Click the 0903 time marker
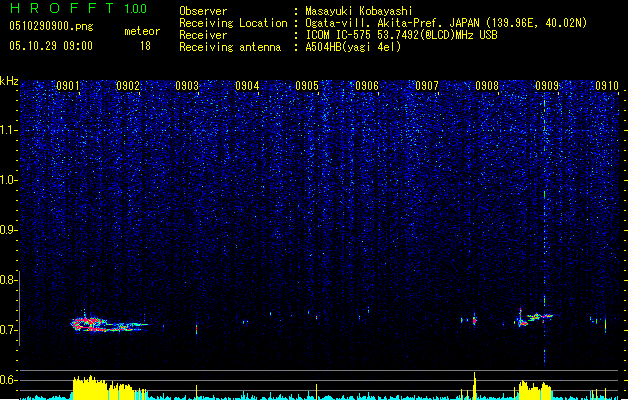Viewport: 629px width, 400px height. click(187, 86)
